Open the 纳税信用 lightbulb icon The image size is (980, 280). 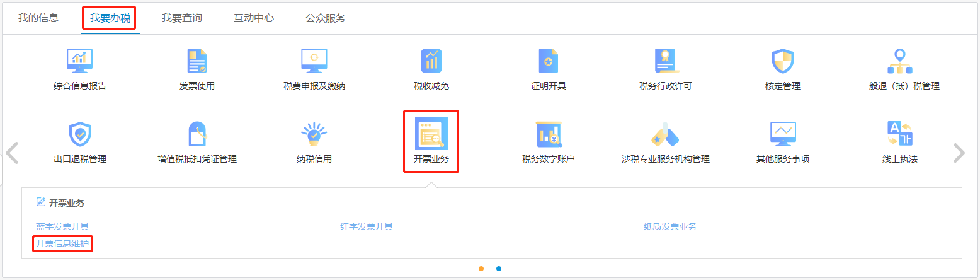click(314, 134)
